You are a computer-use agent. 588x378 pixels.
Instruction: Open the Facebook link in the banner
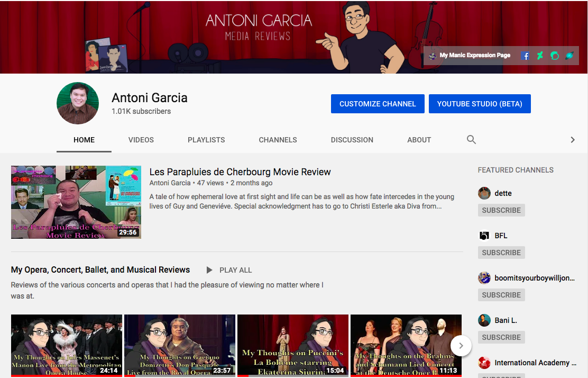[x=526, y=56]
